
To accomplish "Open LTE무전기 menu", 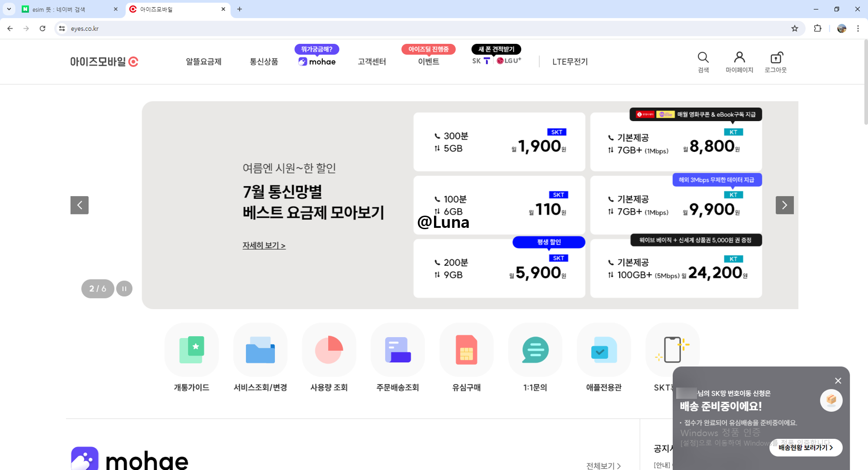I will click(570, 62).
